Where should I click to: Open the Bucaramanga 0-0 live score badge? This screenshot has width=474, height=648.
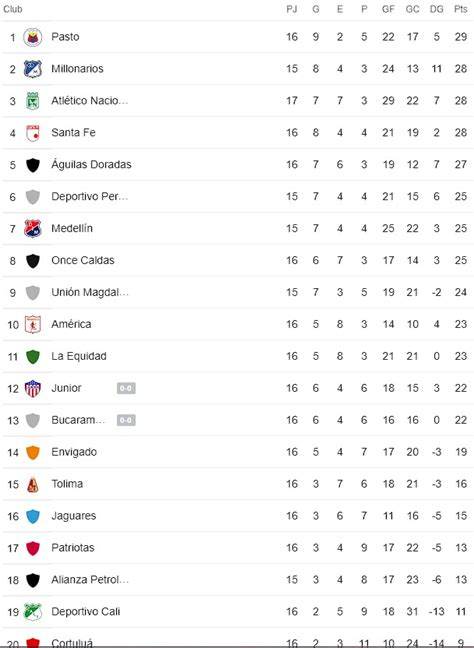click(x=126, y=420)
